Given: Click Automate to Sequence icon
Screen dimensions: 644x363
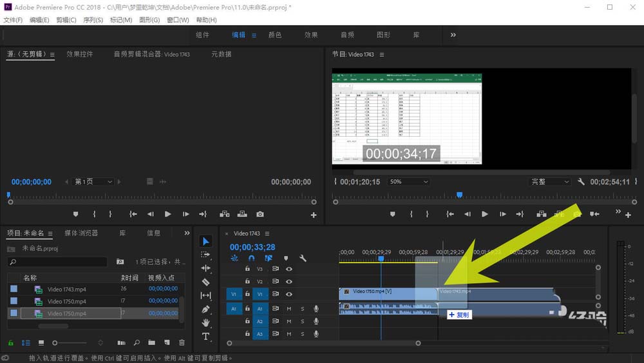Looking at the screenshot, I should [122, 342].
